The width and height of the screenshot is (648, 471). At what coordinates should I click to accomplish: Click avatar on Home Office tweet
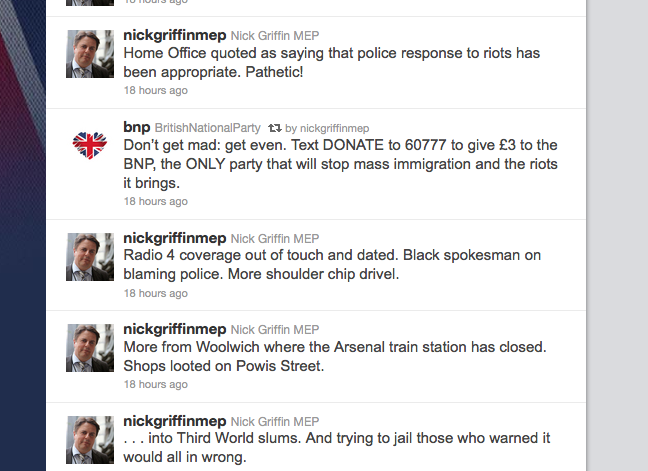point(90,54)
